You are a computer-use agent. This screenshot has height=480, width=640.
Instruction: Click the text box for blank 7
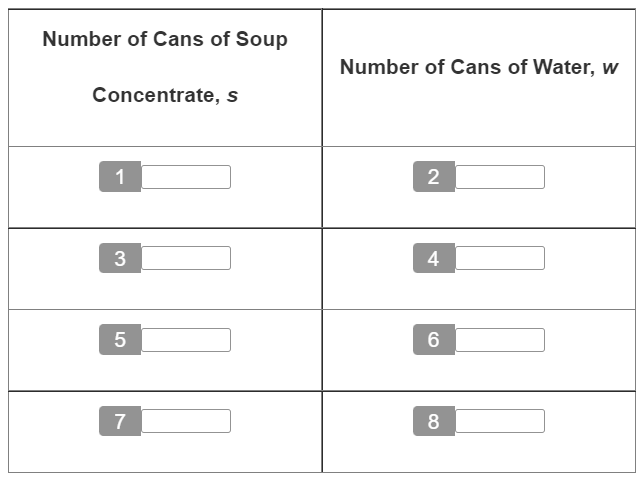(x=186, y=421)
